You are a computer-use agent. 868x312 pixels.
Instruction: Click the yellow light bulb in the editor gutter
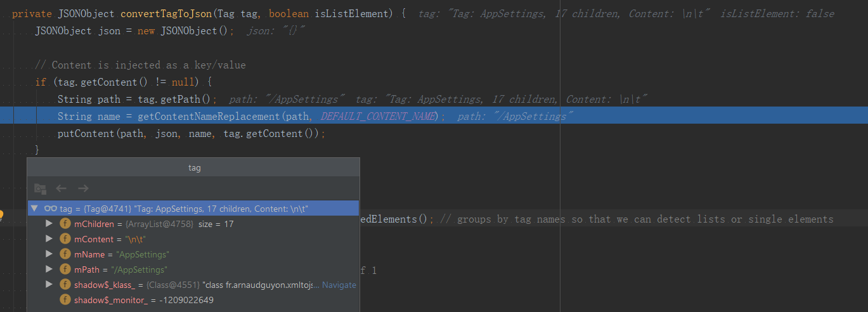2,216
